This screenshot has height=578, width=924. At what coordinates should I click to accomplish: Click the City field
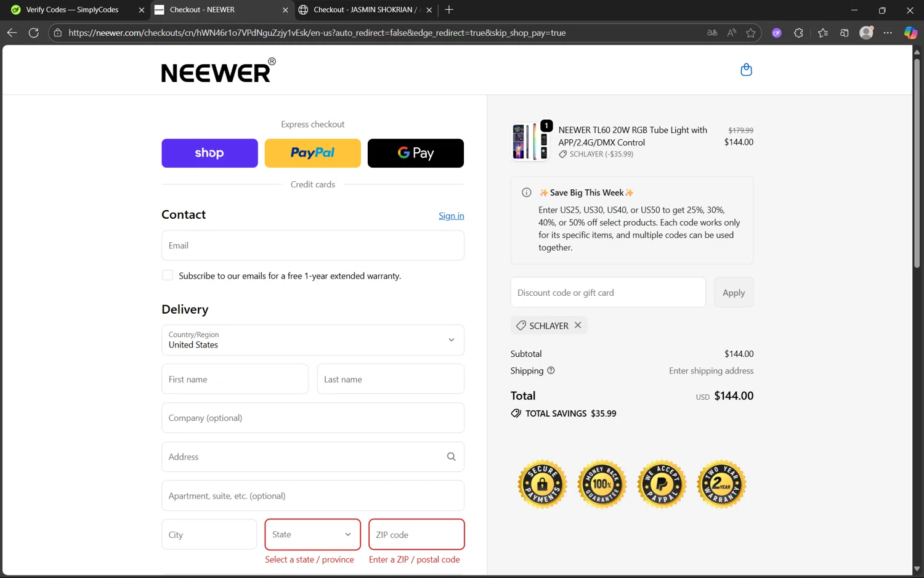pyautogui.click(x=209, y=534)
